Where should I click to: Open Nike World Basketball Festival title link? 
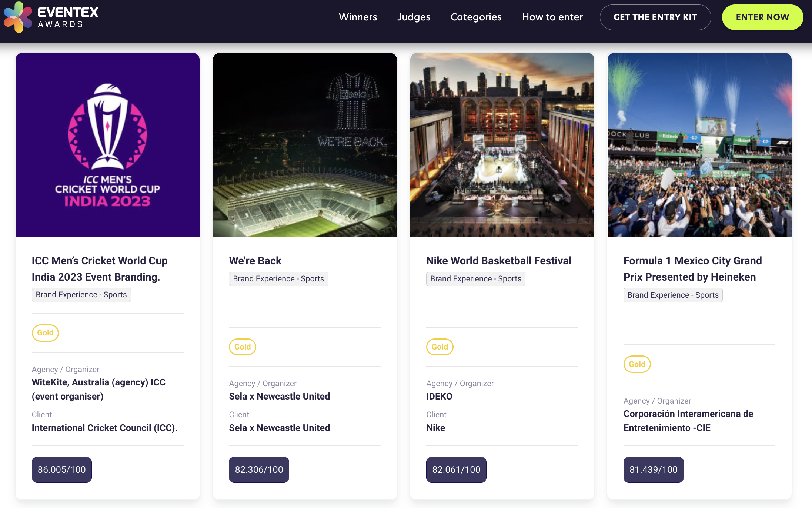tap(498, 261)
